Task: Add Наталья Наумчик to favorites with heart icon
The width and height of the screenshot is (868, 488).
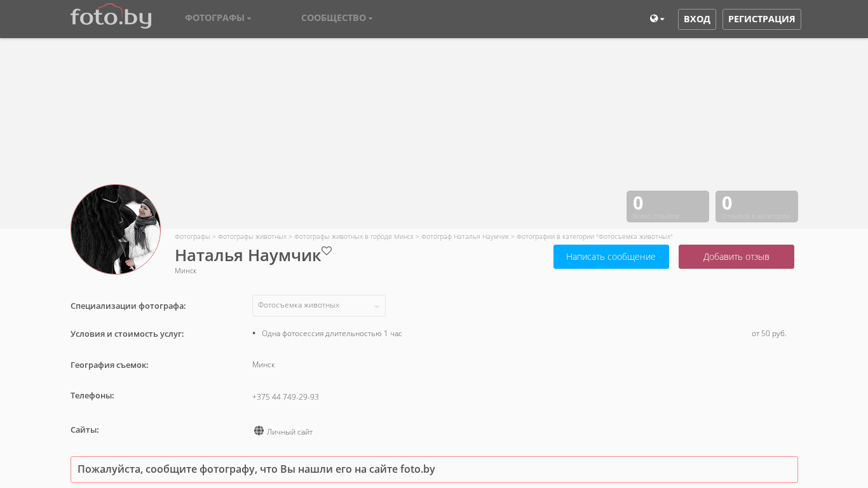Action: click(x=327, y=251)
